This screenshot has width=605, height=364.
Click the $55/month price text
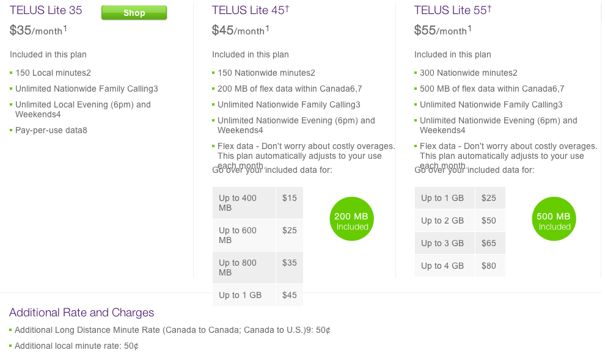point(442,30)
